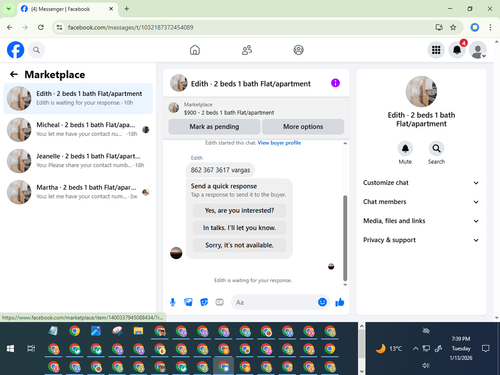Go to the Home feed icon
The height and width of the screenshot is (375, 500).
tap(195, 50)
